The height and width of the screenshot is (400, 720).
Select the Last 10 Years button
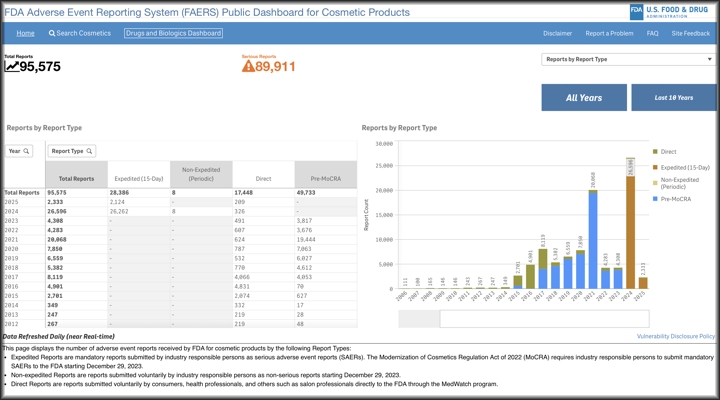point(673,98)
